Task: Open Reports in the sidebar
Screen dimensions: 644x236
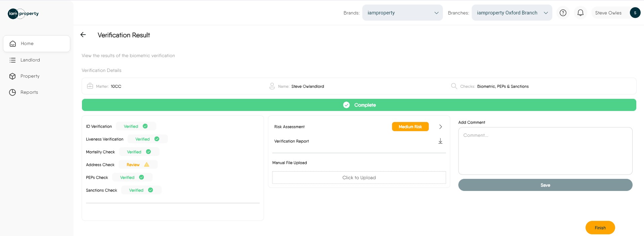Action: (x=29, y=92)
